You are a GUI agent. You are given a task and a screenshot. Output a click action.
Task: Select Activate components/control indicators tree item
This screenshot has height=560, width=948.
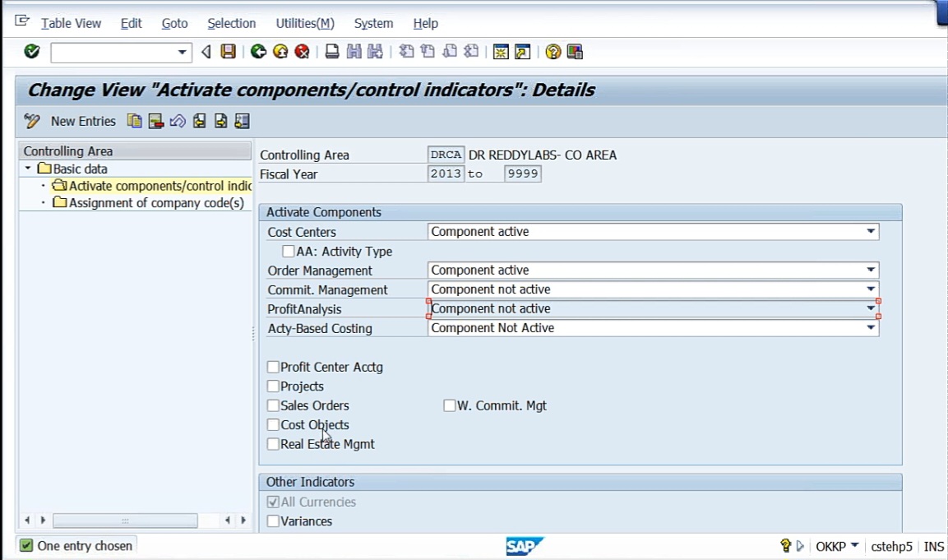click(x=160, y=186)
